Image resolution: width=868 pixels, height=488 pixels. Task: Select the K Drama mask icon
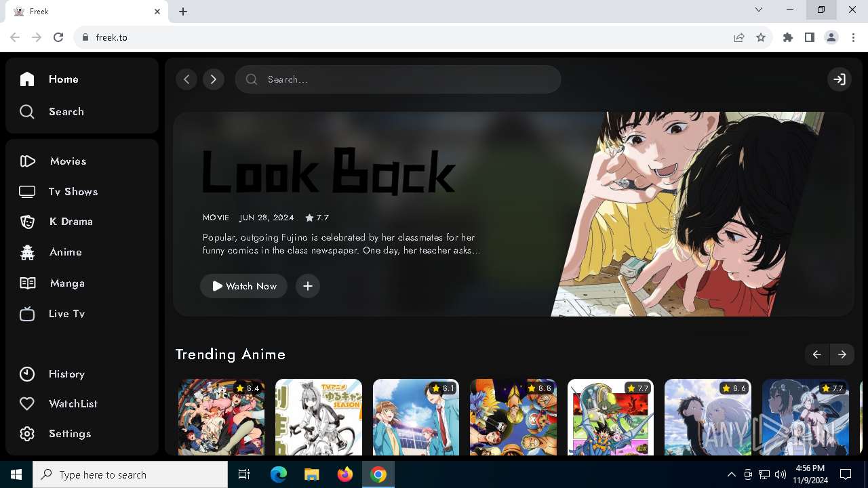click(x=27, y=222)
